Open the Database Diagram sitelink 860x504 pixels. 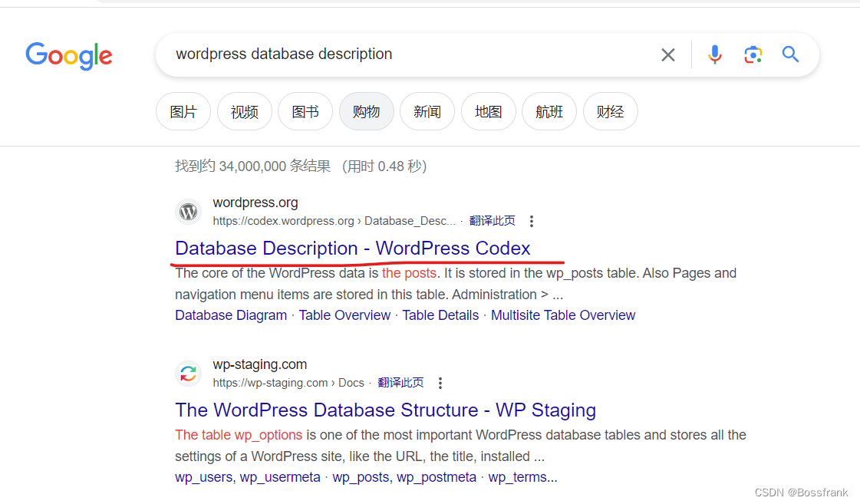pyautogui.click(x=231, y=315)
